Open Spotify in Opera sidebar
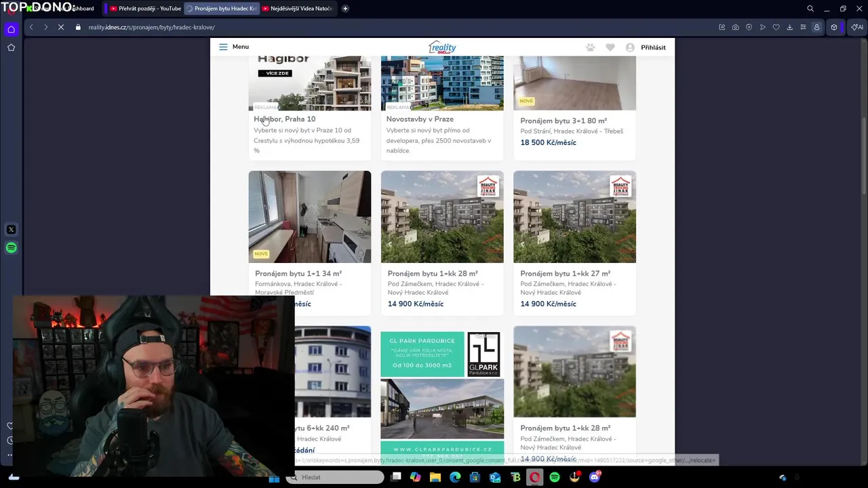 click(11, 248)
